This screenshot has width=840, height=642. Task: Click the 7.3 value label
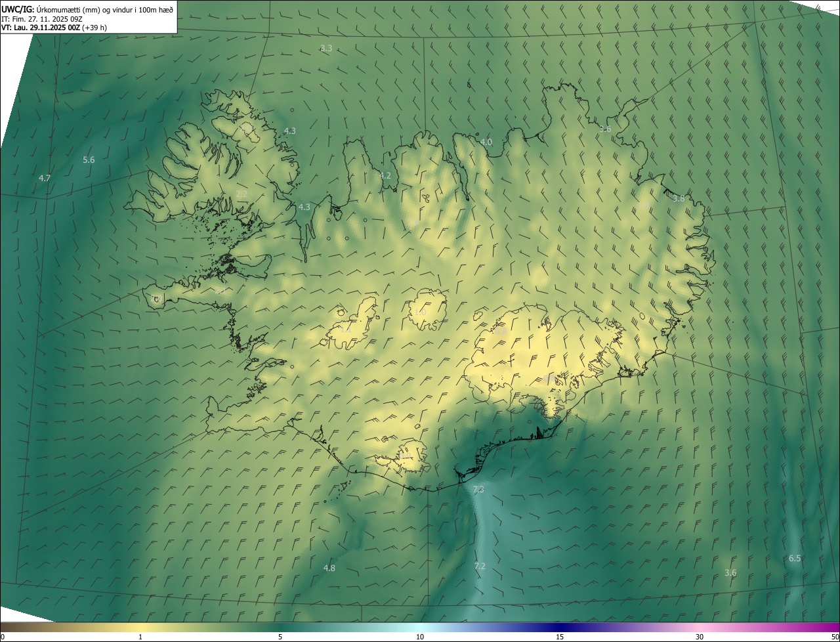point(478,490)
